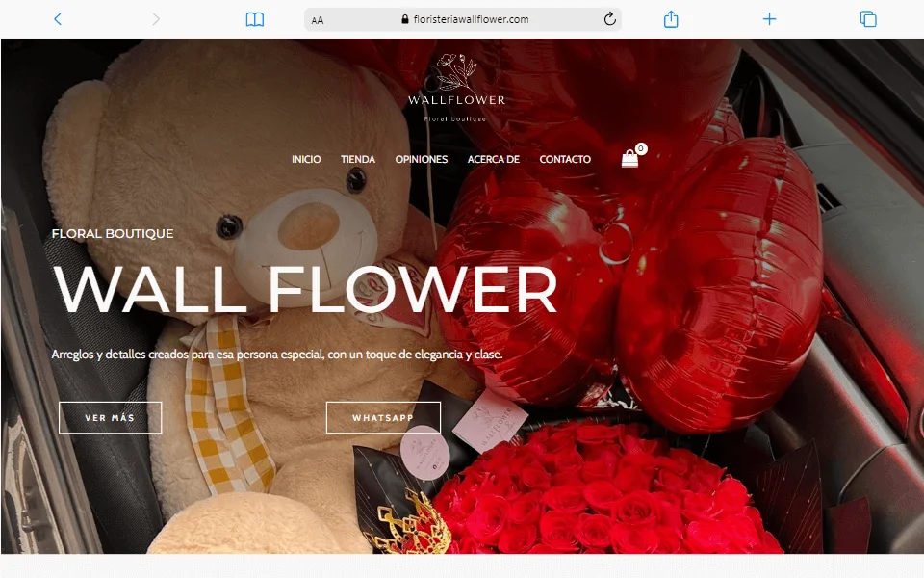924x578 pixels.
Task: Open a new tab with the plus icon
Action: tap(769, 18)
